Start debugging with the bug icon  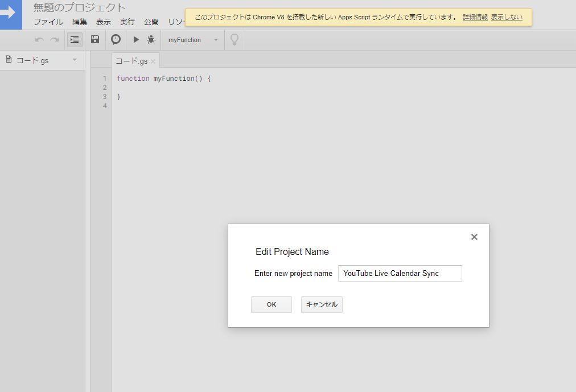[x=151, y=40]
